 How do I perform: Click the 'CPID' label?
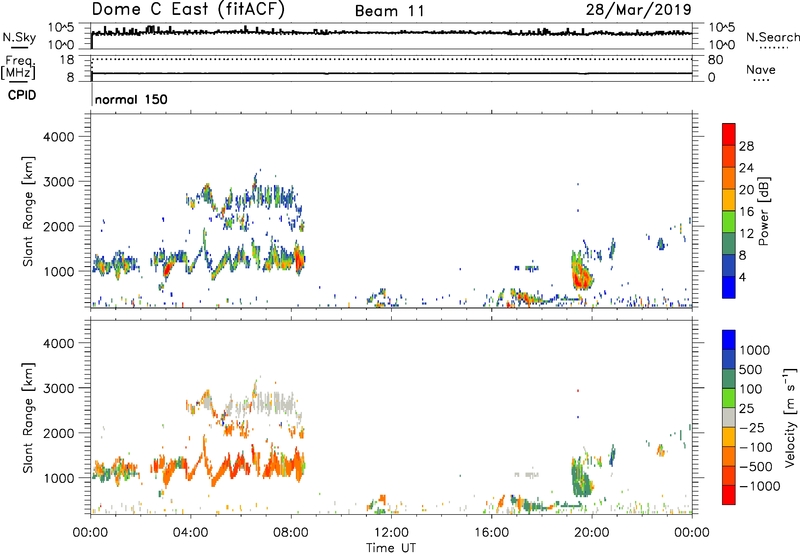pos(22,95)
